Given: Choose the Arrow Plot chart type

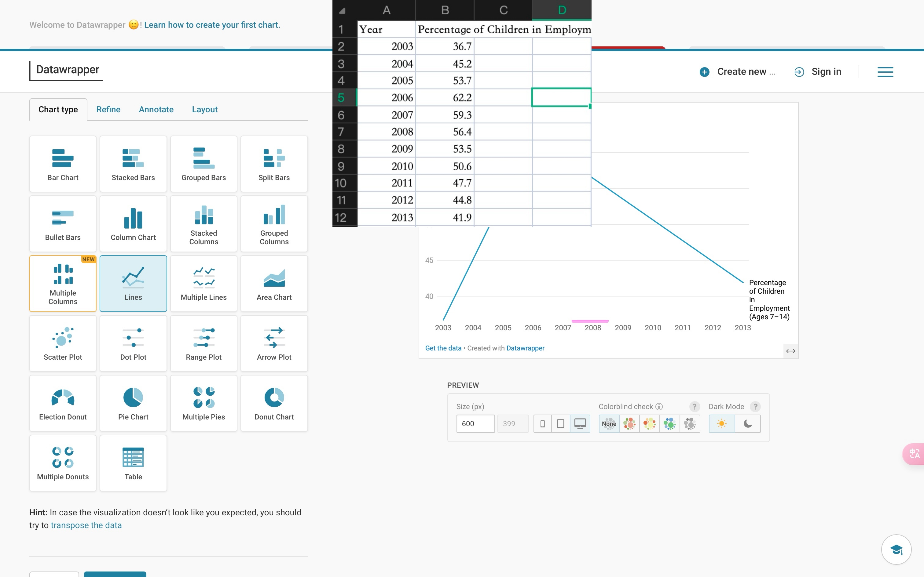Looking at the screenshot, I should [x=274, y=343].
